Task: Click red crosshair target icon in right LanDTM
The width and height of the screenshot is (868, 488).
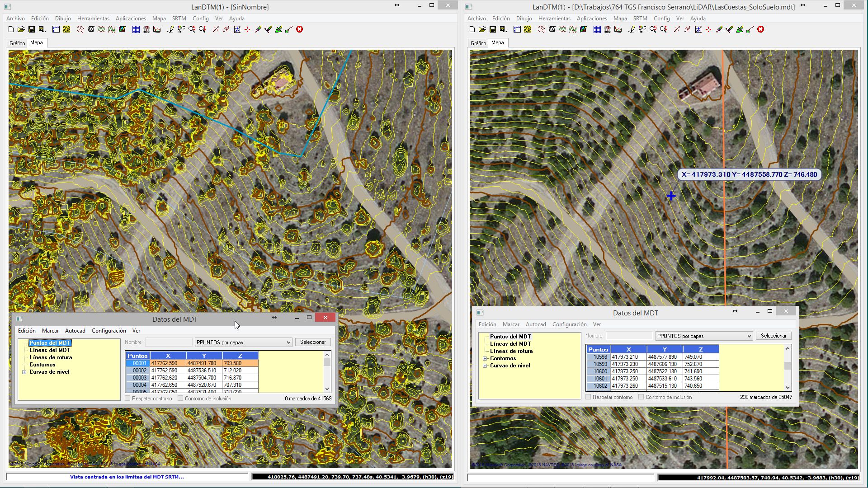Action: (708, 29)
